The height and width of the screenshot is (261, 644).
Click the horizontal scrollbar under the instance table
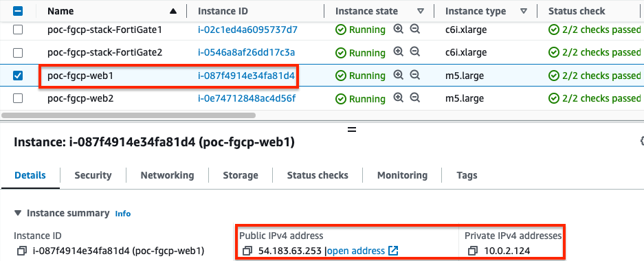click(x=129, y=115)
